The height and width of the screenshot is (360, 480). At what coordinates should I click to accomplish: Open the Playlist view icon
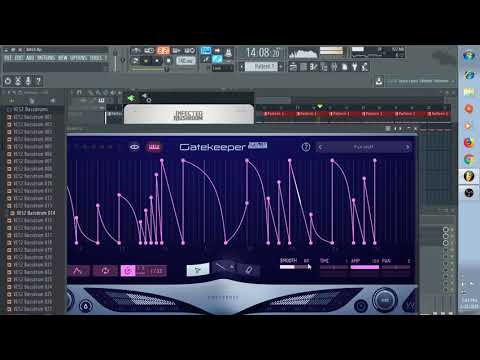tap(293, 67)
